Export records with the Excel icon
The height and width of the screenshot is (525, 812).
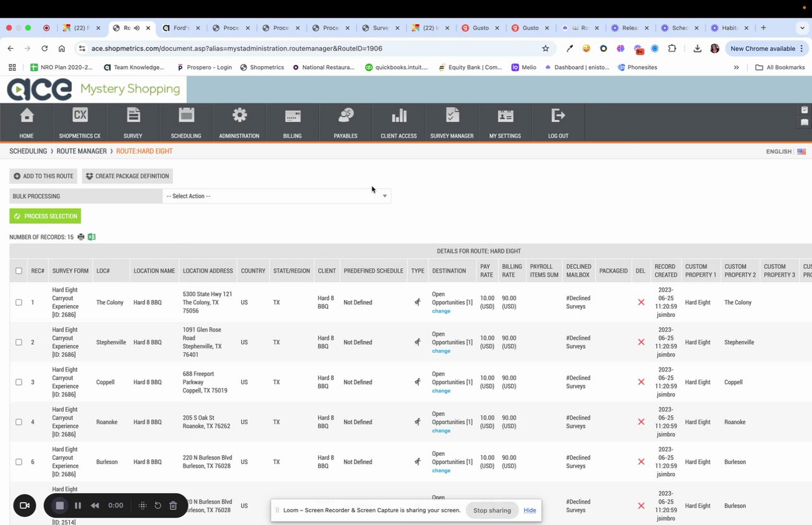(92, 237)
